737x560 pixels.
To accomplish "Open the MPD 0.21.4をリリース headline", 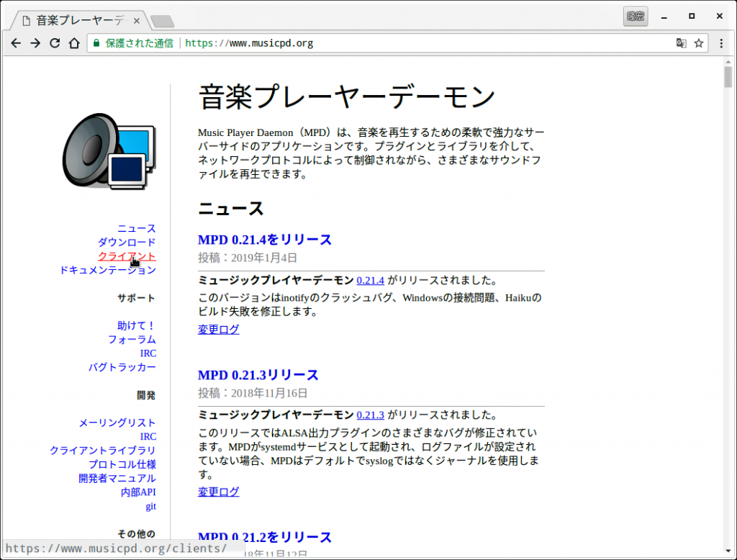I will tap(265, 240).
